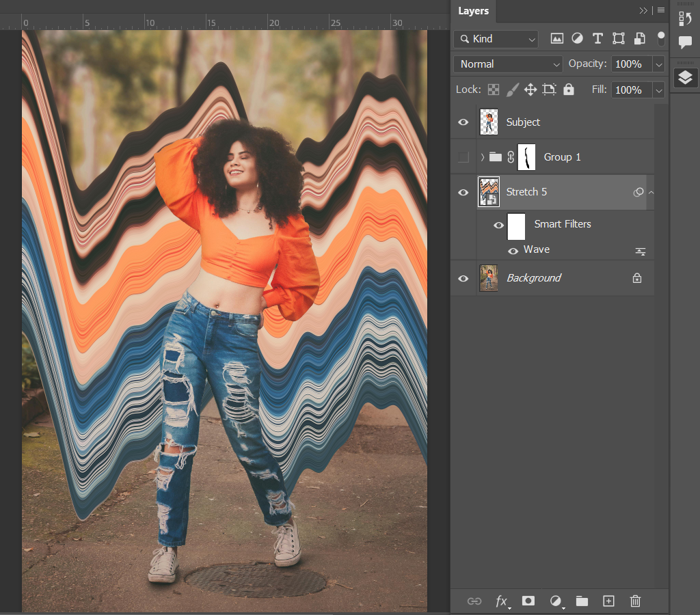Click the Delete layer trash icon
This screenshot has width=700, height=615.
(635, 601)
